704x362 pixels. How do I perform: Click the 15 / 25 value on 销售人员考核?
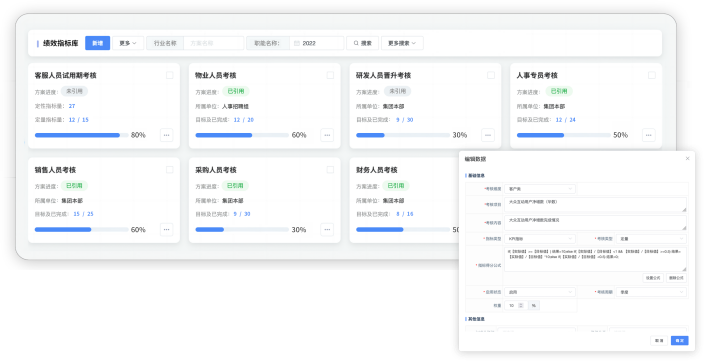(x=84, y=214)
